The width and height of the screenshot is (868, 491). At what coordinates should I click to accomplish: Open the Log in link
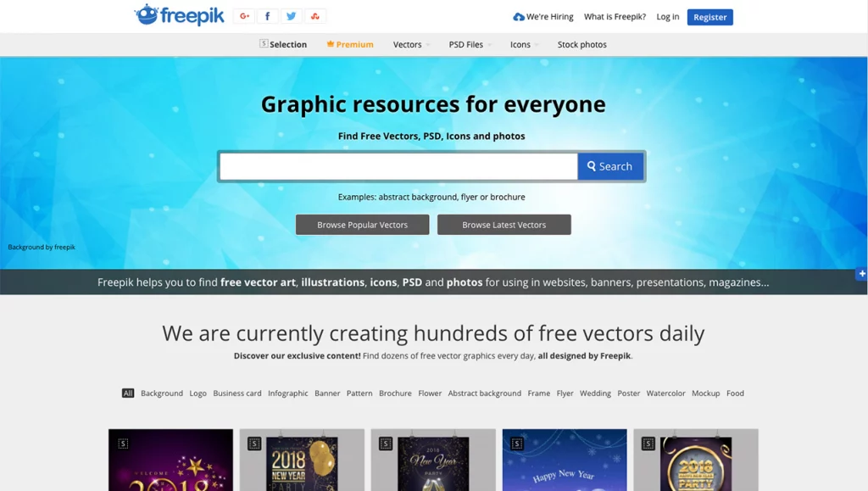tap(668, 16)
